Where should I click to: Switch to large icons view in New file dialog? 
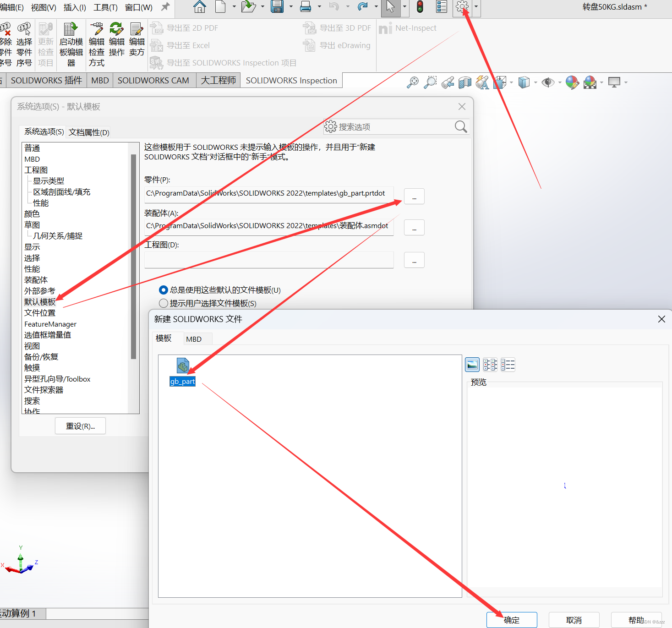pyautogui.click(x=472, y=365)
